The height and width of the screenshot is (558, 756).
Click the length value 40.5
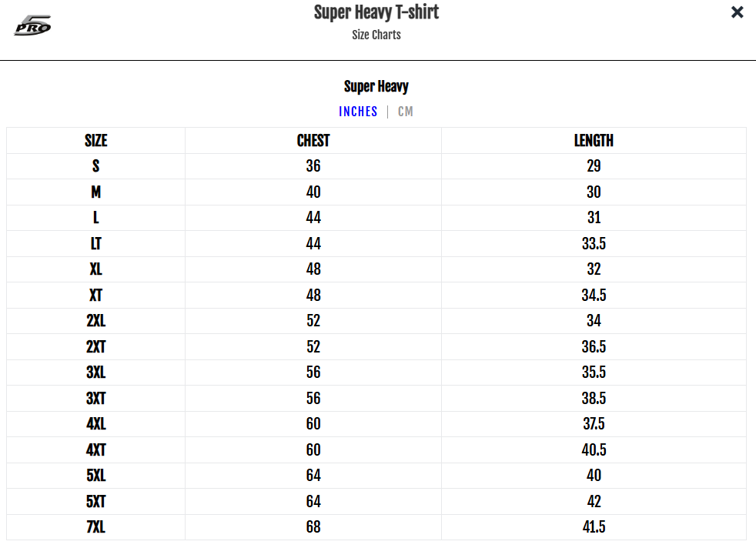coord(594,449)
